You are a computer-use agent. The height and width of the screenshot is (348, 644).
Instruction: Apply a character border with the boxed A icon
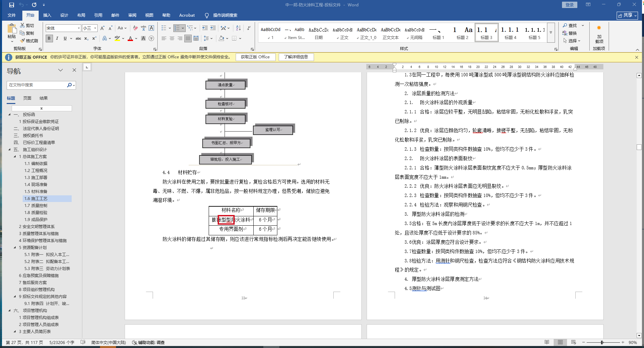tap(151, 28)
